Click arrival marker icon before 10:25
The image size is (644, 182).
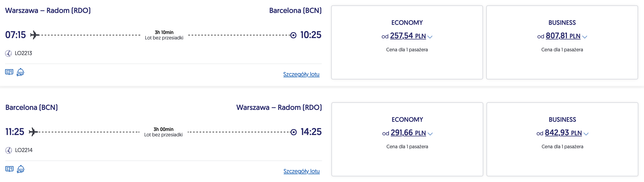point(293,35)
